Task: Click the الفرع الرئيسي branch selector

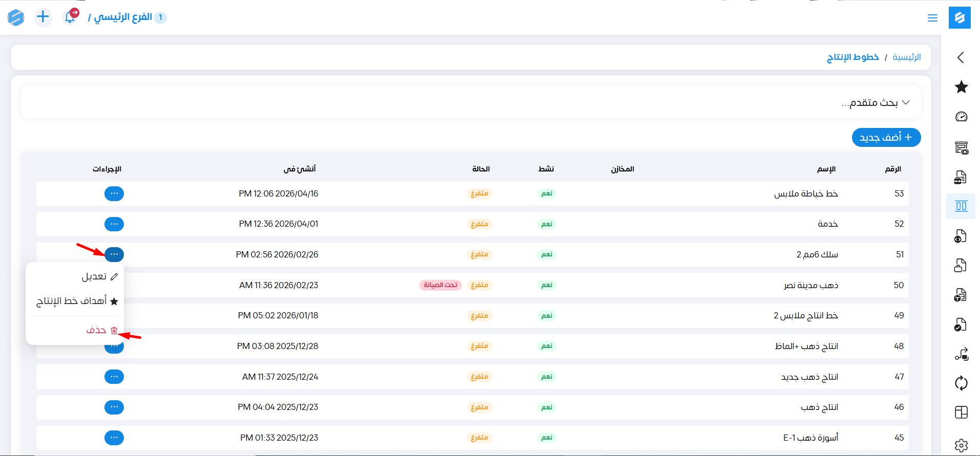Action: tap(123, 17)
